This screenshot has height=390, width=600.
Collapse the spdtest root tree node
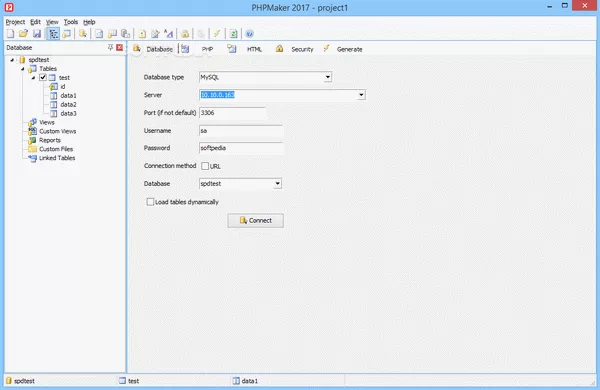tap(12, 60)
